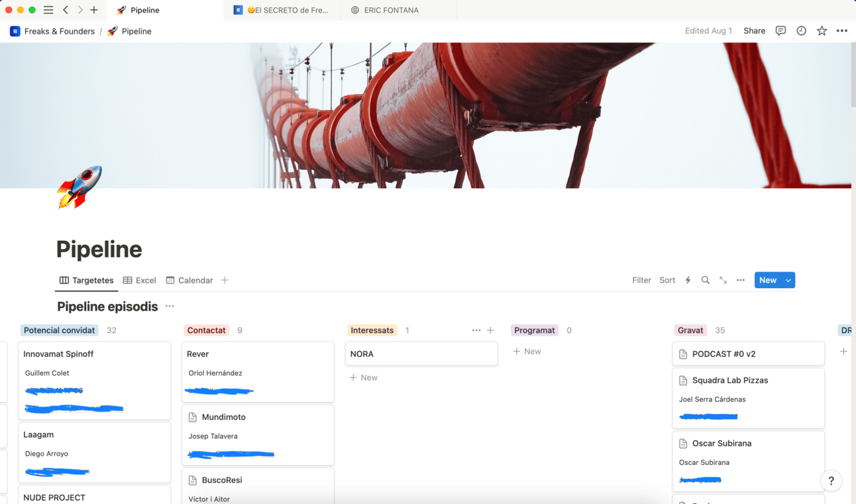856x504 pixels.
Task: Select the Contactat column label
Action: pos(206,330)
